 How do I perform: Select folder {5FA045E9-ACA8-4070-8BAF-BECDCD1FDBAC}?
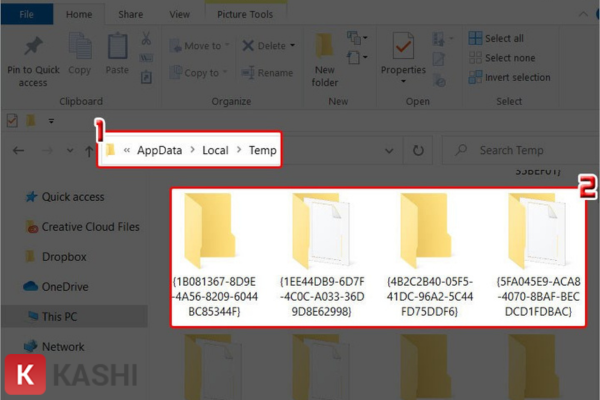tap(538, 256)
